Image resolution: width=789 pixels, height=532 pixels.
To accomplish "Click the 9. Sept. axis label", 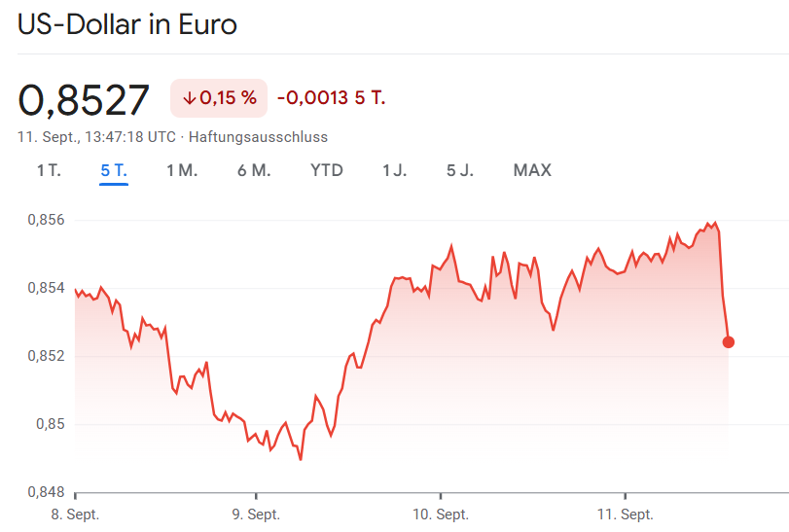I will [x=258, y=514].
